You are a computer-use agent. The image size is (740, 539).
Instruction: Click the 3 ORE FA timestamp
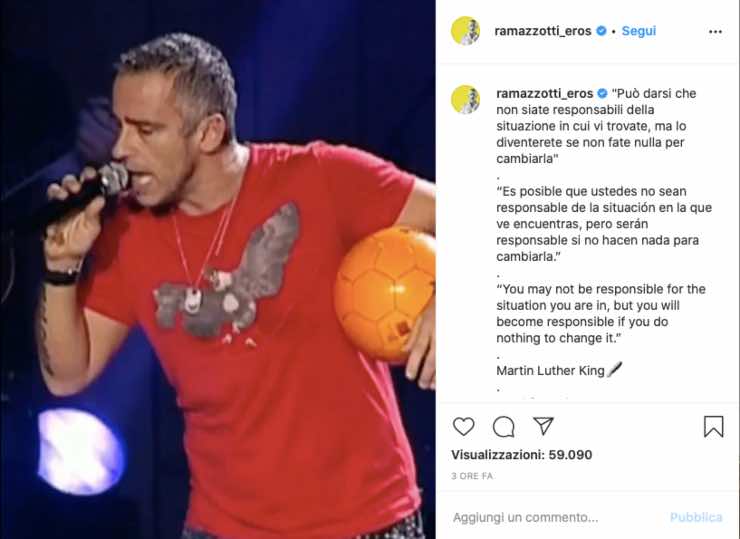(472, 476)
